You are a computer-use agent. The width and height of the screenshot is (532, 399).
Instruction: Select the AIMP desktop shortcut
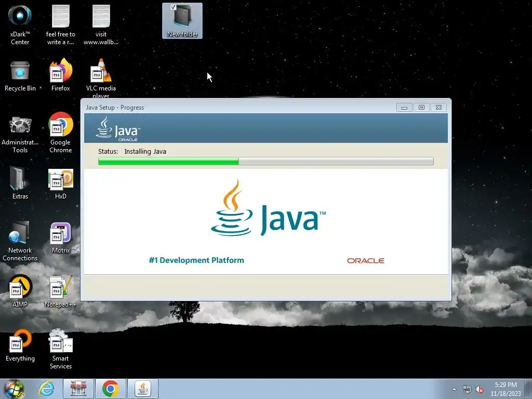point(20,291)
